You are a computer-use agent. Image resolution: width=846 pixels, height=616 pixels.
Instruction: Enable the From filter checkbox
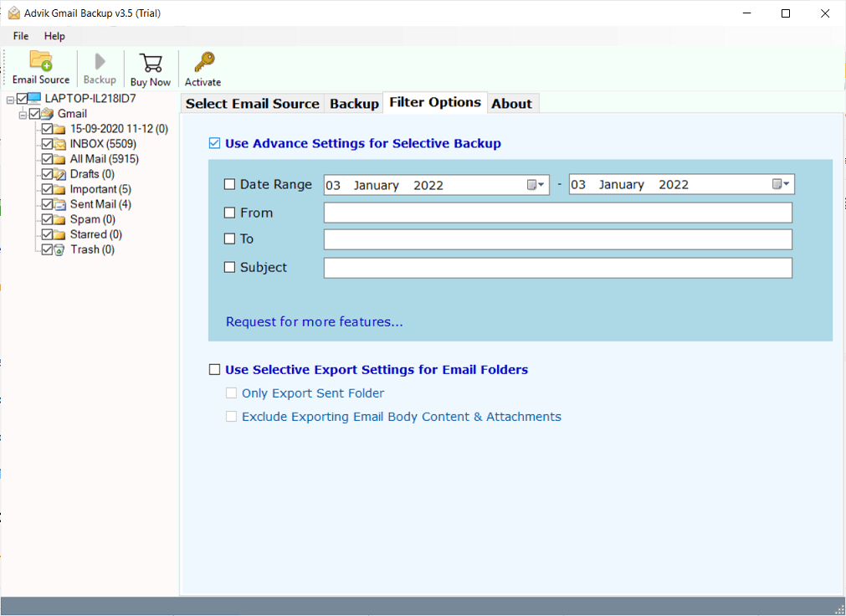(x=229, y=213)
